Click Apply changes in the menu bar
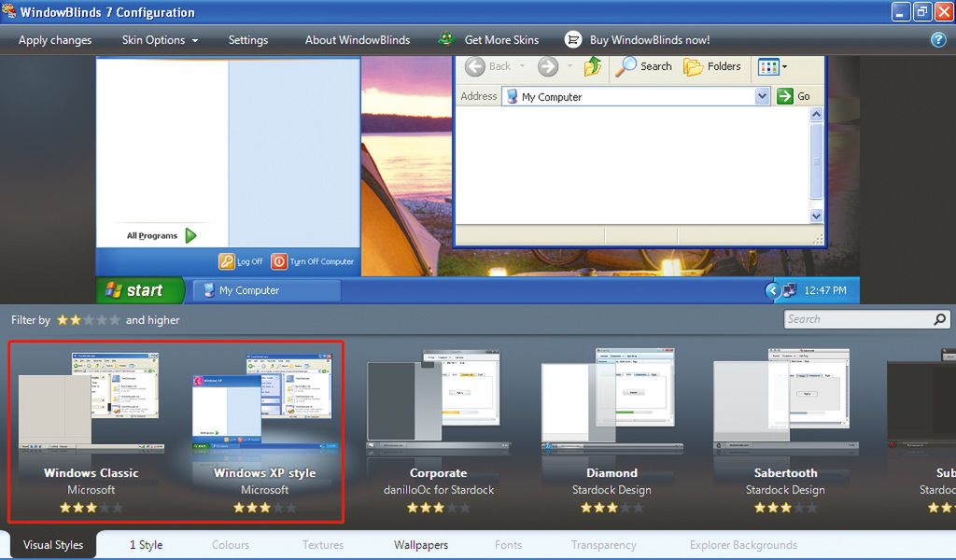The image size is (956, 560). click(x=55, y=40)
